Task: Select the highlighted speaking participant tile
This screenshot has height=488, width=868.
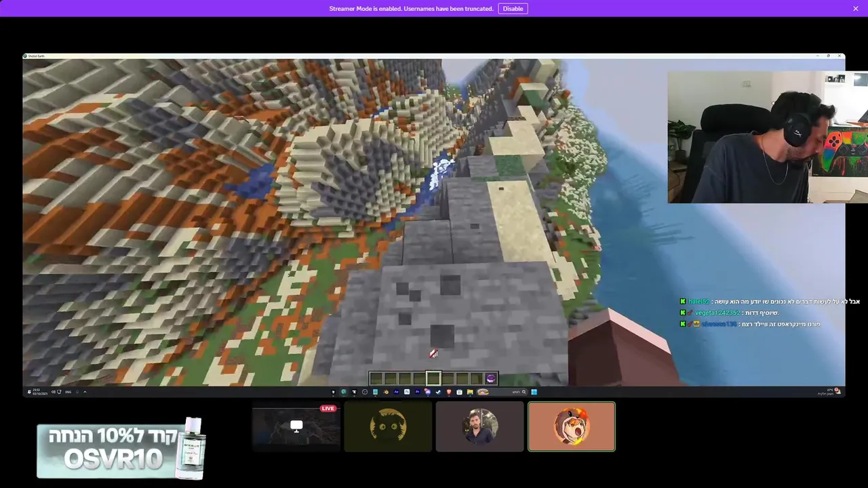Action: (572, 426)
